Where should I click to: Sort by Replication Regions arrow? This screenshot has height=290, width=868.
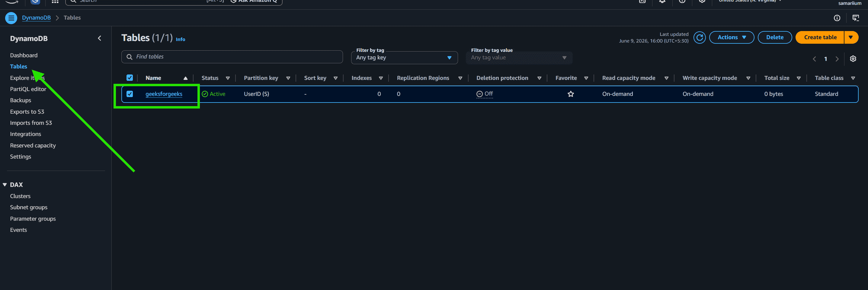pyautogui.click(x=460, y=78)
